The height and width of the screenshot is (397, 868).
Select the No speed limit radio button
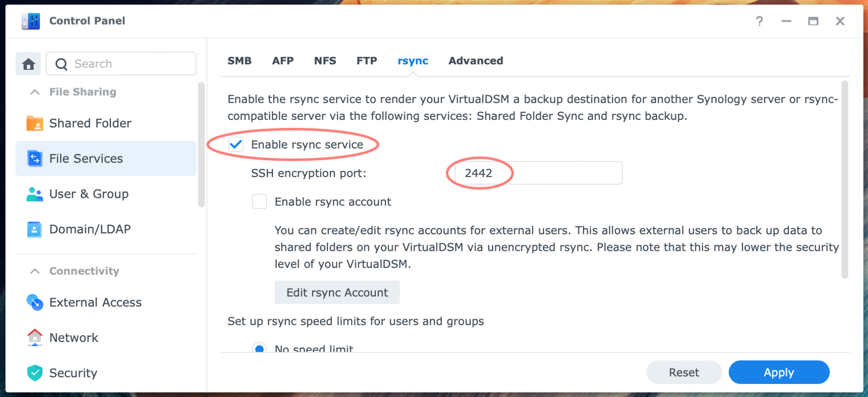[260, 349]
